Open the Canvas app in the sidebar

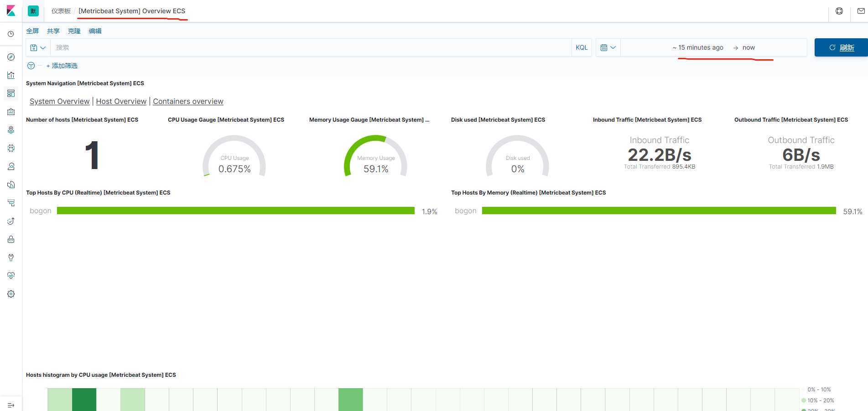tap(11, 112)
